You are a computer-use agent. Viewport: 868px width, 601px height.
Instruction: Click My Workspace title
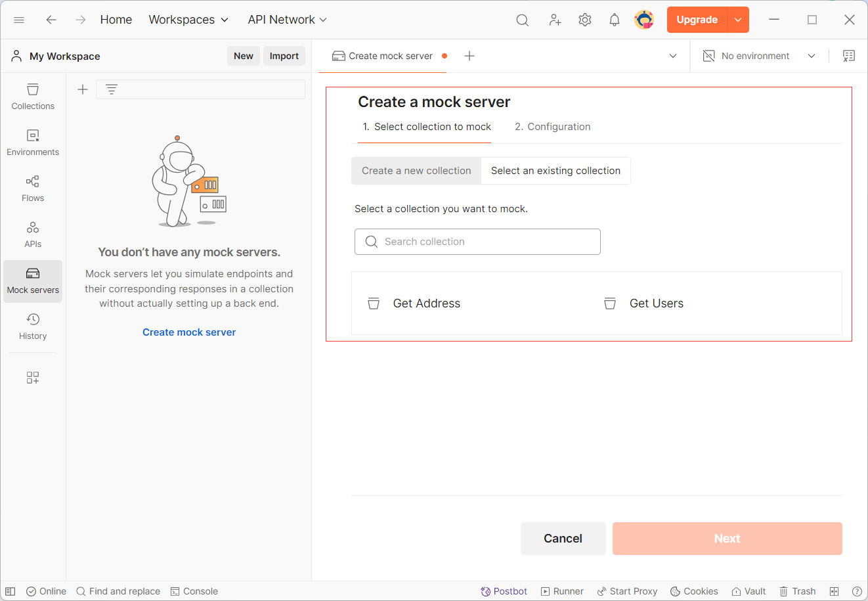coord(64,56)
